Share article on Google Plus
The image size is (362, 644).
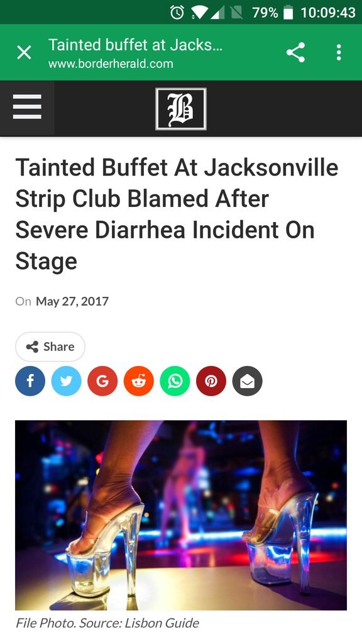click(x=102, y=381)
